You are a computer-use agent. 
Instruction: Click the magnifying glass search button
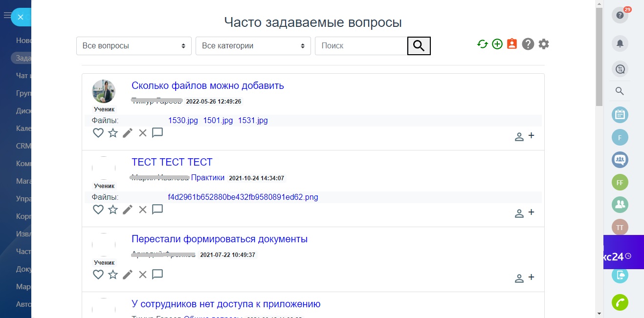click(x=419, y=46)
